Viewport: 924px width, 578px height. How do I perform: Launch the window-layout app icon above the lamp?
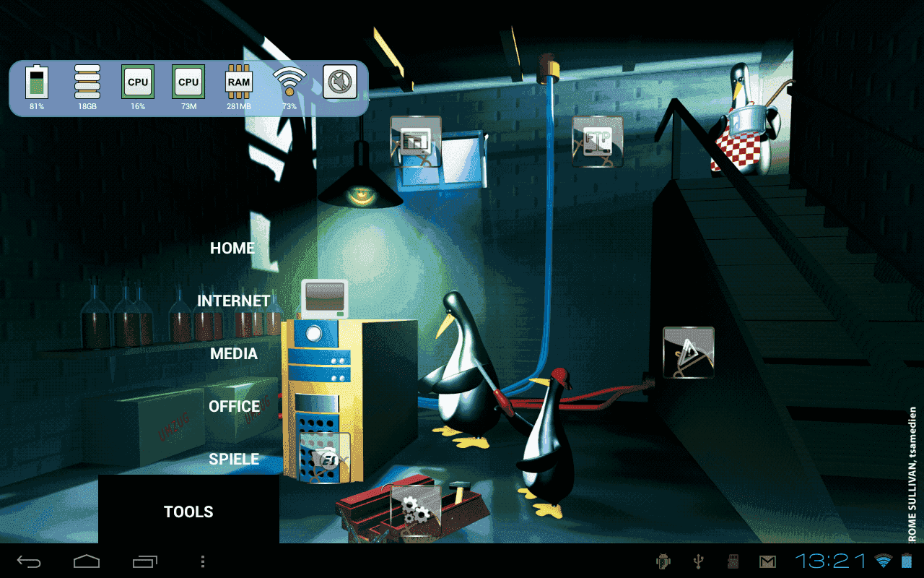click(415, 141)
